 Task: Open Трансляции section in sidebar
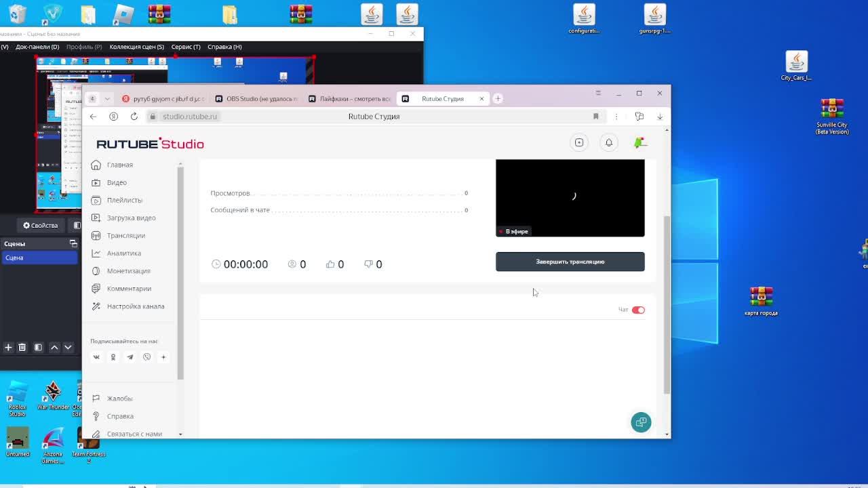(x=125, y=235)
